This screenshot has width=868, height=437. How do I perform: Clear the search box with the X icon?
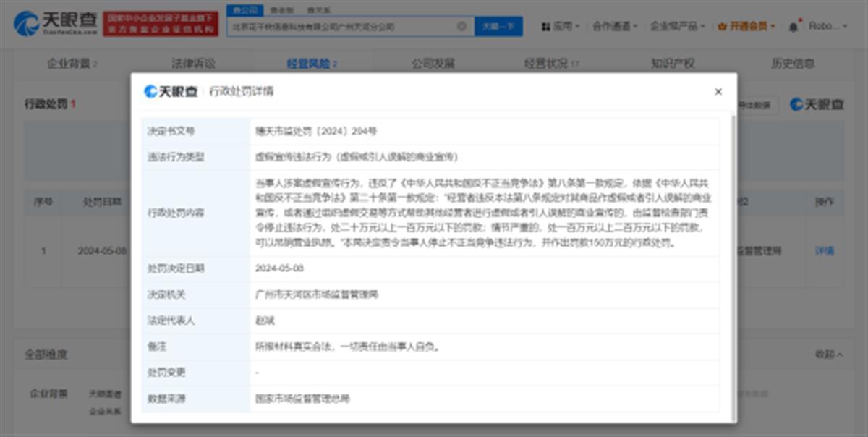[x=461, y=27]
